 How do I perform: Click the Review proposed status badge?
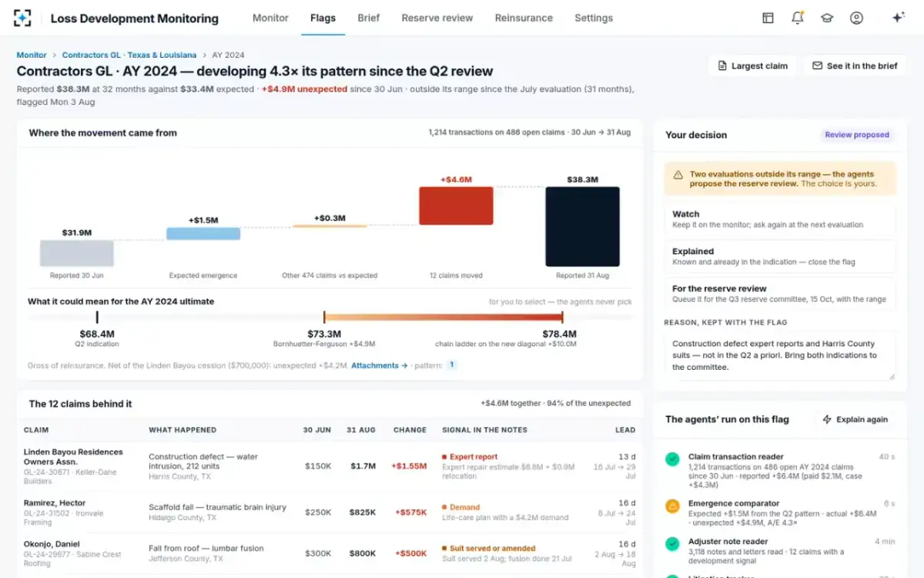[x=857, y=135]
